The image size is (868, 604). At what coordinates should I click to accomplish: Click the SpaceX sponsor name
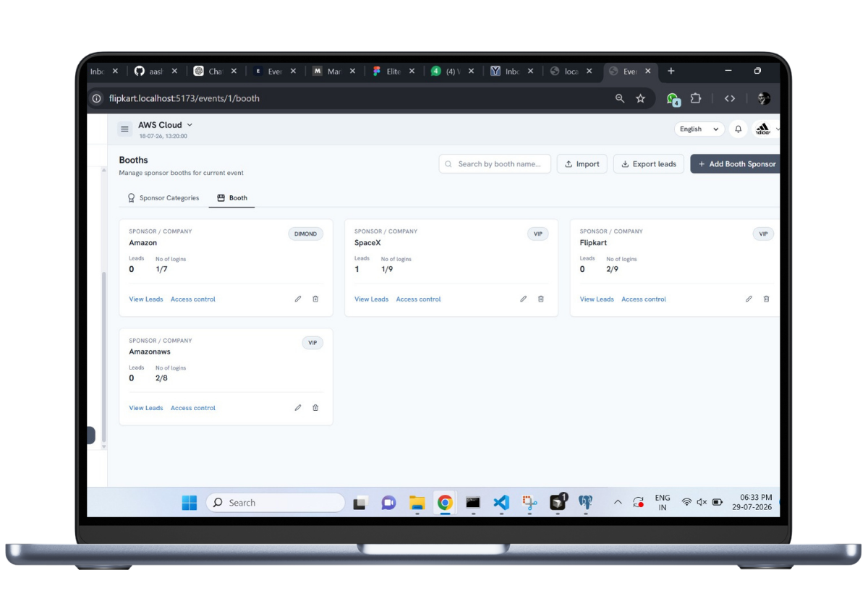(367, 243)
